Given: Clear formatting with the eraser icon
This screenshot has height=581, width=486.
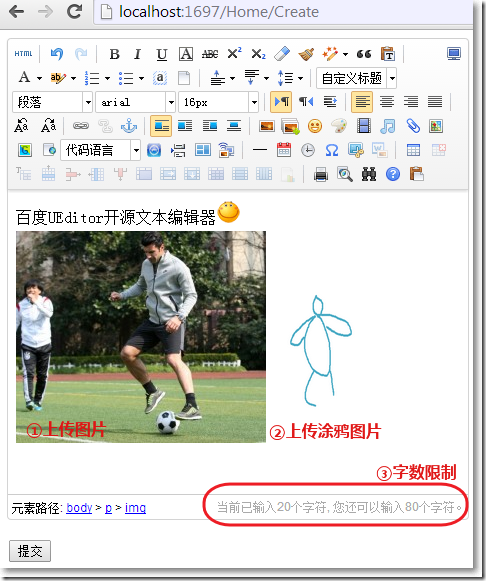Looking at the screenshot, I should 282,54.
